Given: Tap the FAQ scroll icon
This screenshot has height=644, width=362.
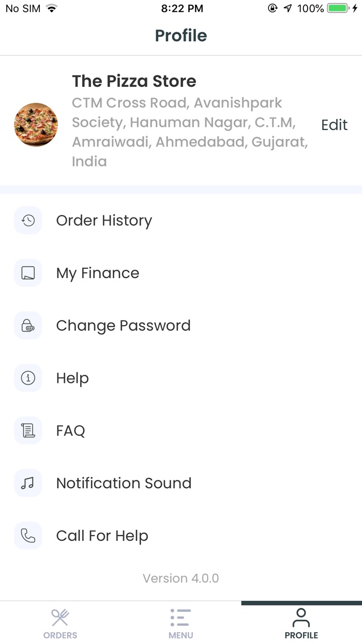Looking at the screenshot, I should pos(28,431).
